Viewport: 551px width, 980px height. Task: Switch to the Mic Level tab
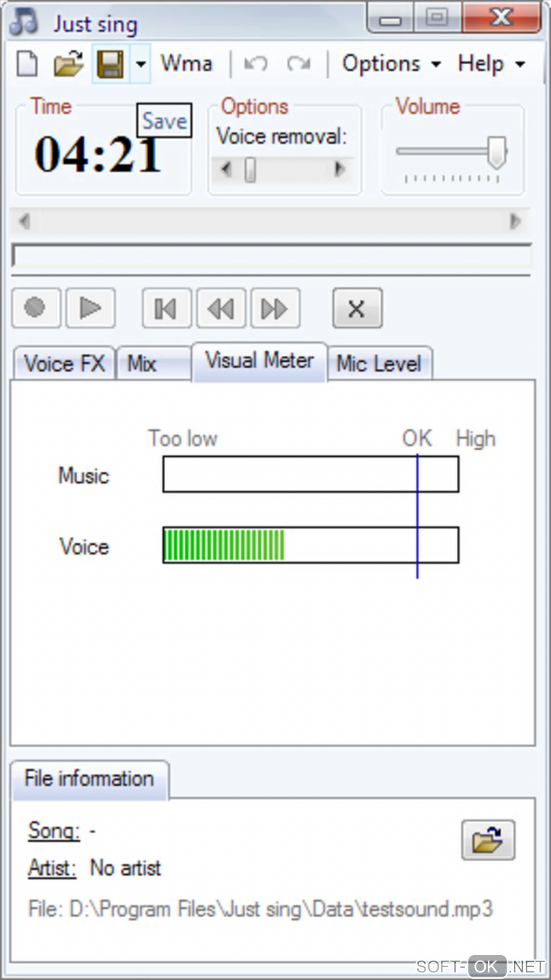379,364
